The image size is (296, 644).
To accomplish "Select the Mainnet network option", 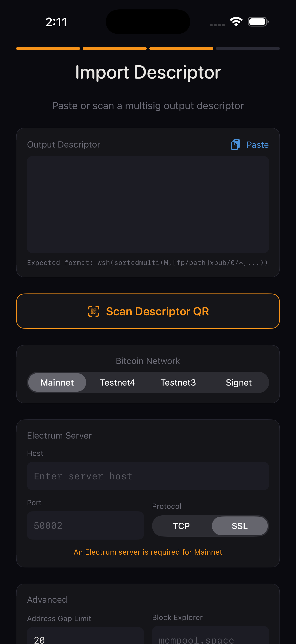I will point(57,382).
